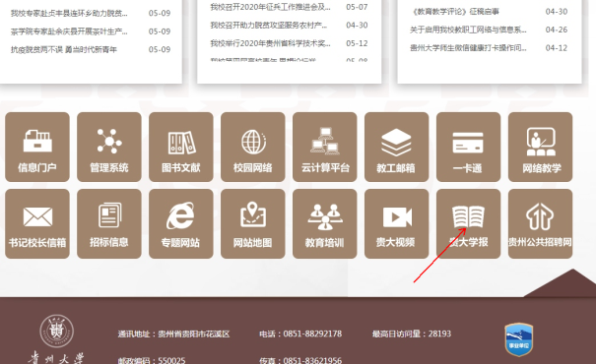Open the 教育培训 tile
This screenshot has width=596, height=364.
click(x=325, y=224)
